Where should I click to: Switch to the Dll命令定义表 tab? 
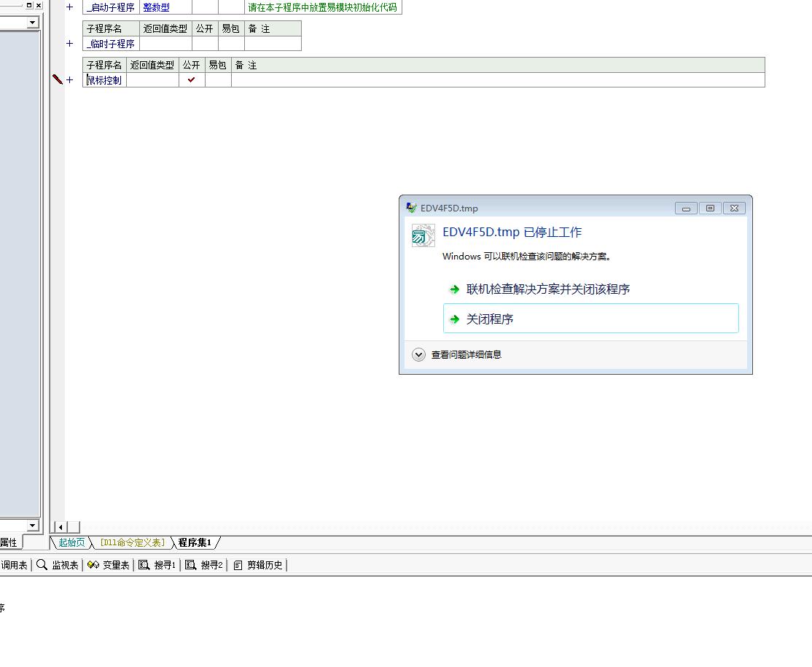tap(133, 542)
